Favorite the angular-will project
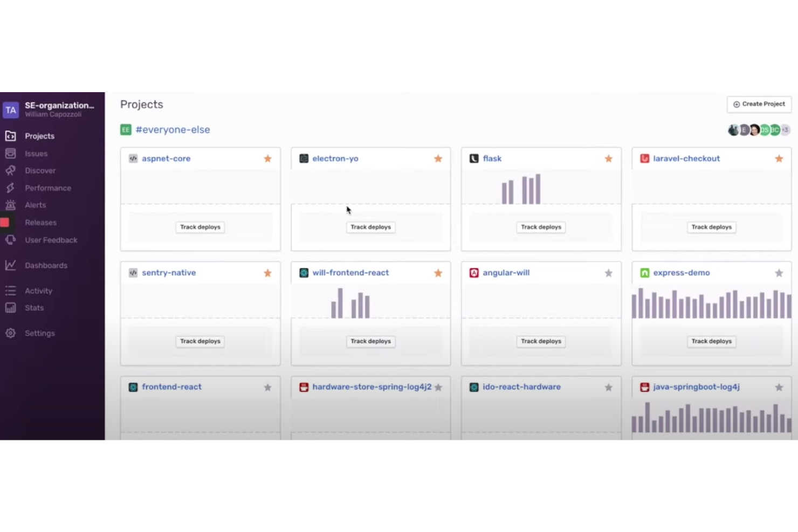 click(x=608, y=273)
